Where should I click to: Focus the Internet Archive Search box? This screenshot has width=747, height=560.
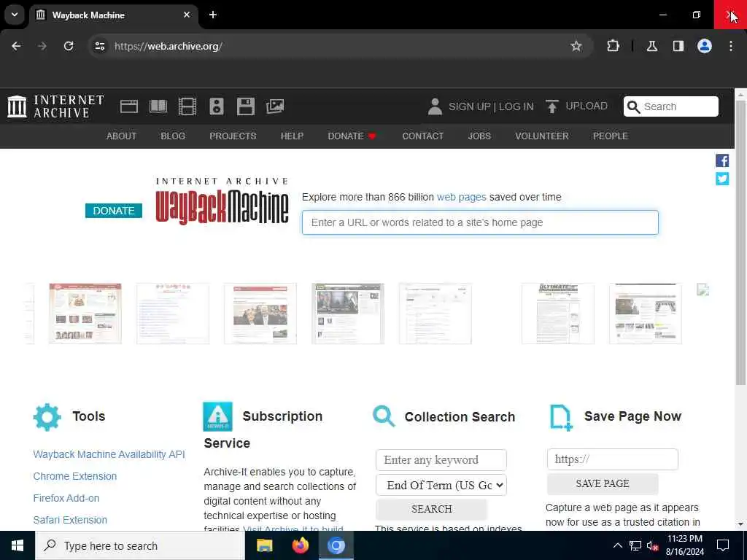tap(671, 106)
